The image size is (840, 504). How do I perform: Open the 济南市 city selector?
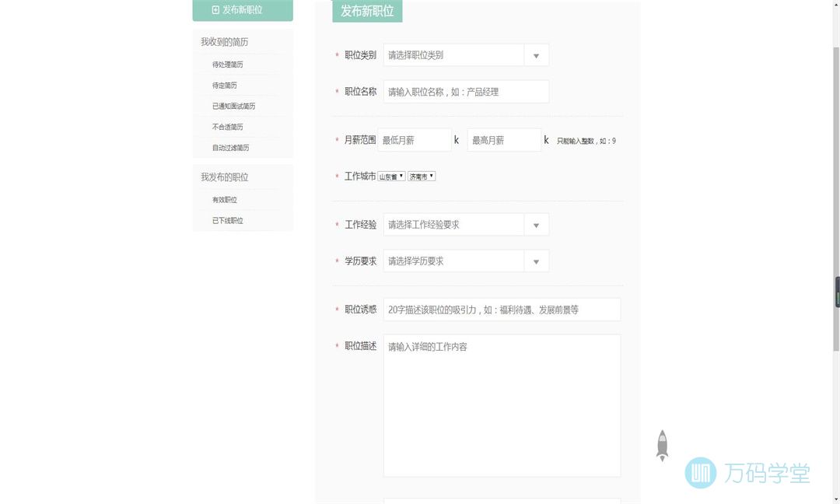click(422, 177)
